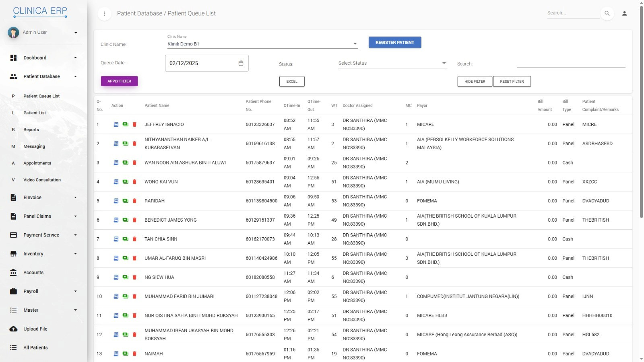Open Appointments from the sidebar menu
644x362 pixels.
(x=37, y=163)
